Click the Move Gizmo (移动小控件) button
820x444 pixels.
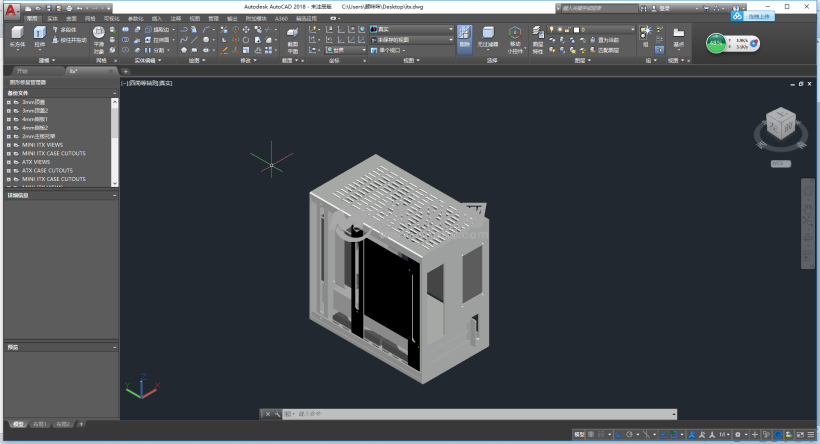515,40
